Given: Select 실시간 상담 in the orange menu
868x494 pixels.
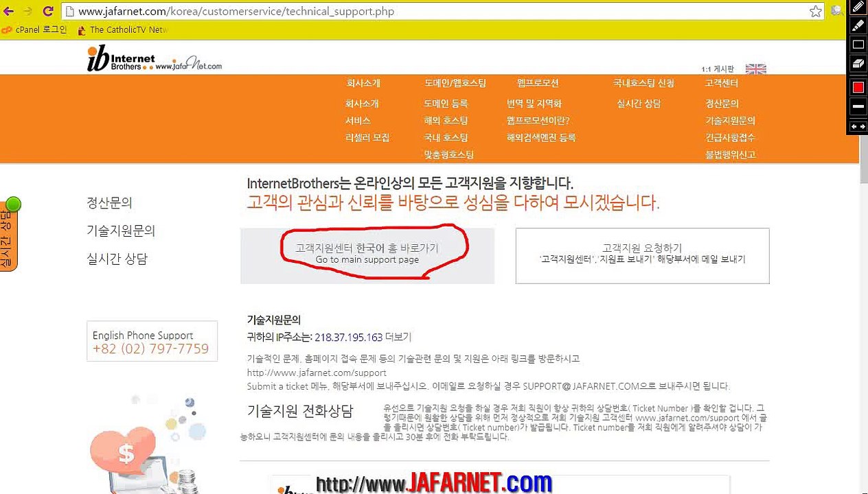Looking at the screenshot, I should [x=639, y=104].
